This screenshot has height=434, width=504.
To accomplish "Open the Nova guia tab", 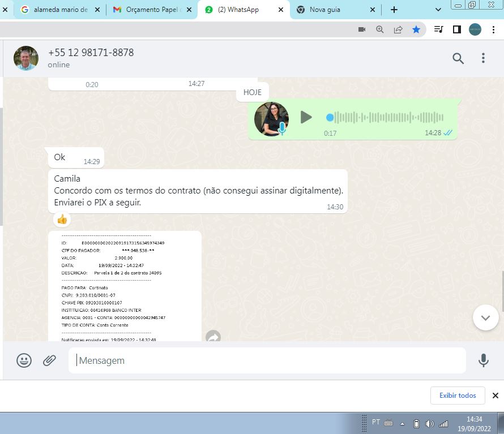I will pyautogui.click(x=324, y=10).
